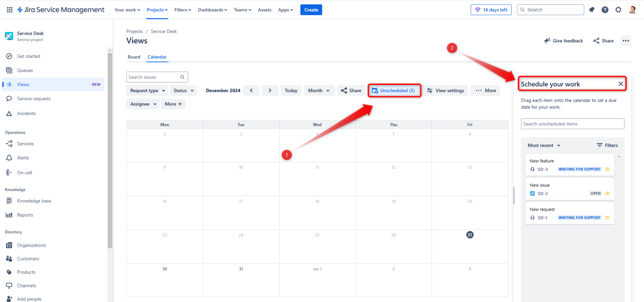Click the notifications bell icon
Viewport: 644px width, 302px height.
point(592,9)
